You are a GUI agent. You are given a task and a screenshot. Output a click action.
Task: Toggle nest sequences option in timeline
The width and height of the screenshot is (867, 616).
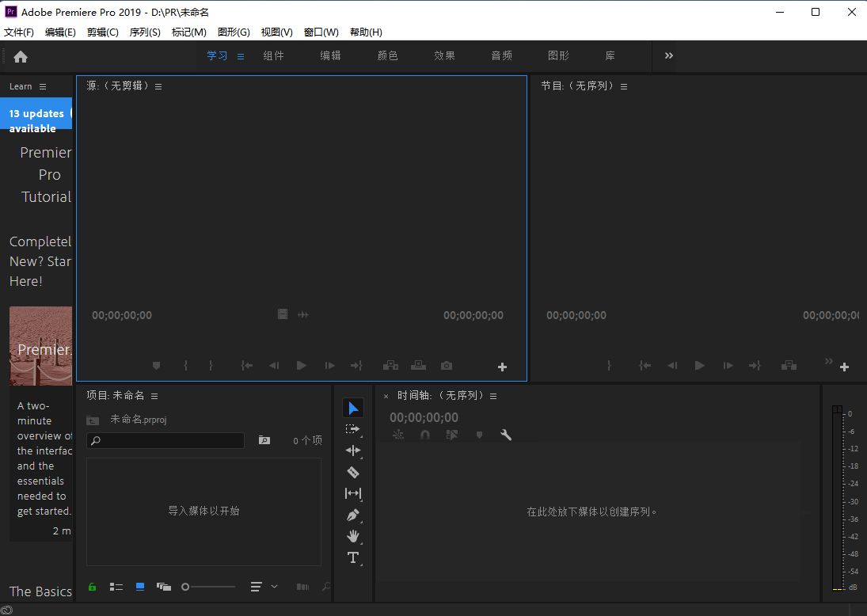pos(398,435)
